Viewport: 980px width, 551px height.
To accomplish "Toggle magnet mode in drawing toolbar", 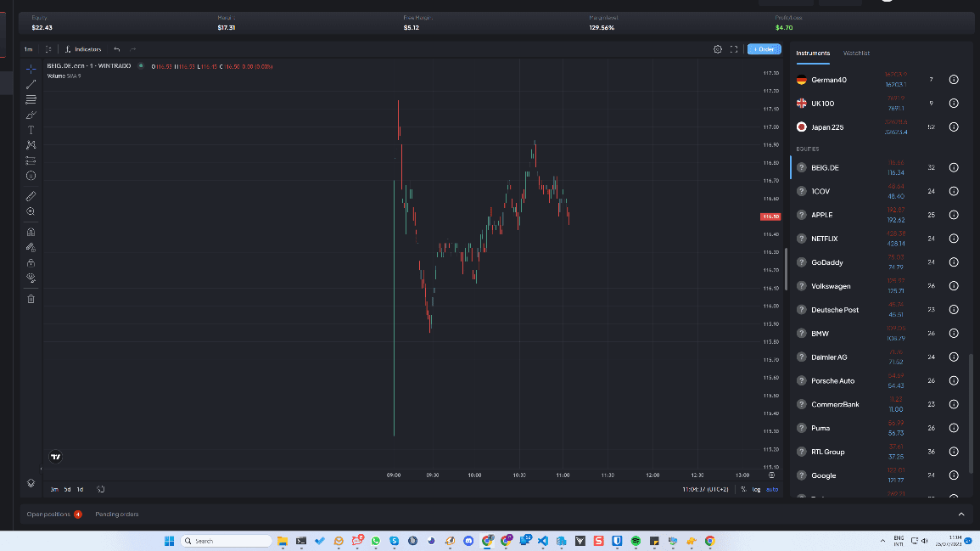I will 31,232.
